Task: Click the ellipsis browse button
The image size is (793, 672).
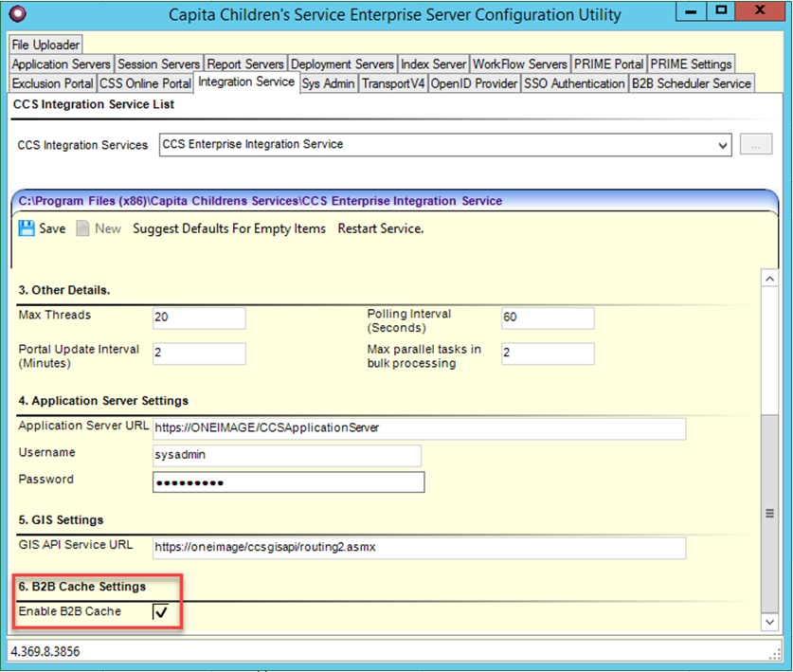Action: point(756,145)
